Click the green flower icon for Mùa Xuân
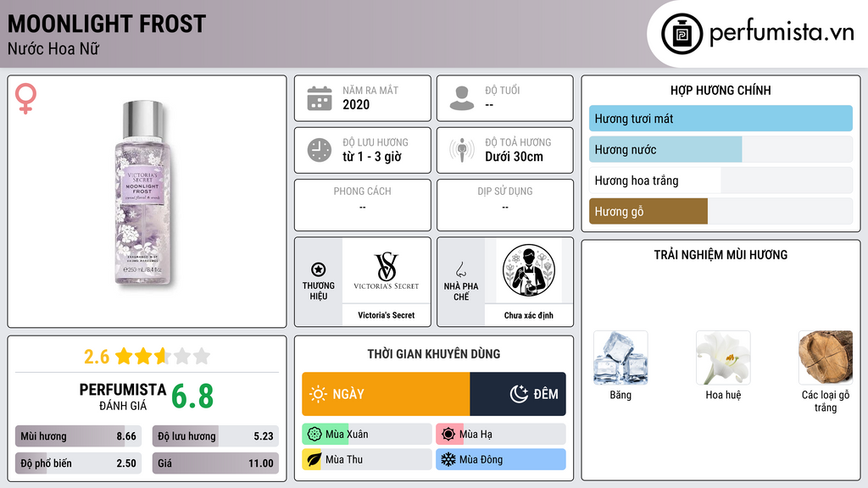Screen dimensions: 868x488 tap(314, 435)
